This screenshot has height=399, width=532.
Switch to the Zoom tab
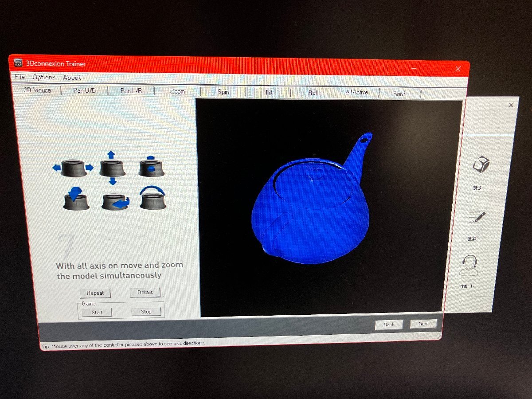pyautogui.click(x=177, y=91)
